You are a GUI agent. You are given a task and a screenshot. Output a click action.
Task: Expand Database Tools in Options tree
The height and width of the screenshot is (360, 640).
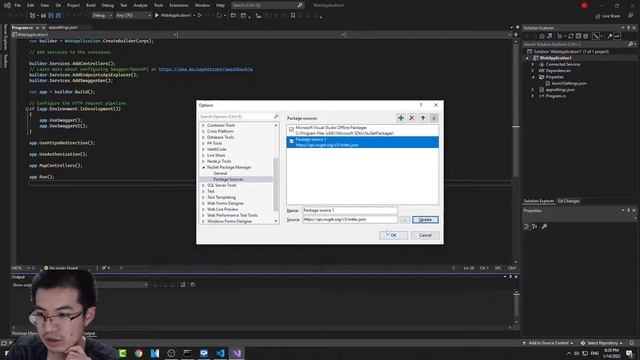pyautogui.click(x=203, y=137)
